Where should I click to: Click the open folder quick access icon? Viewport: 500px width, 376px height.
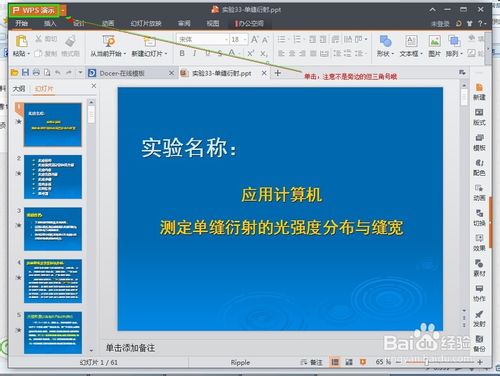click(x=14, y=72)
